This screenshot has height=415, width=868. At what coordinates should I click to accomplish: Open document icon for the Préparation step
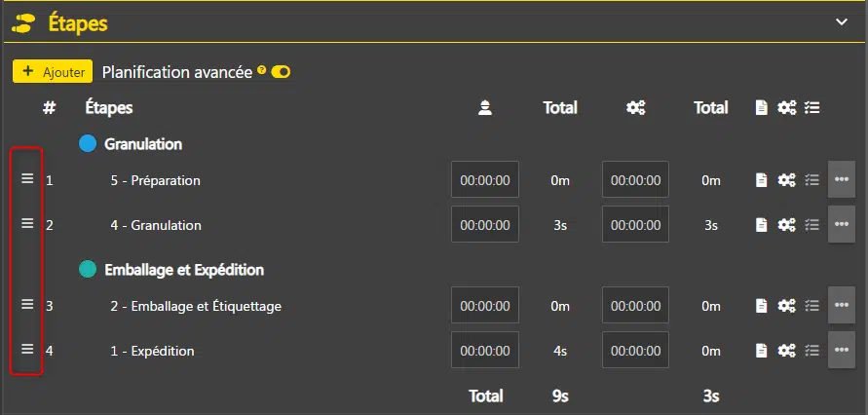[763, 180]
